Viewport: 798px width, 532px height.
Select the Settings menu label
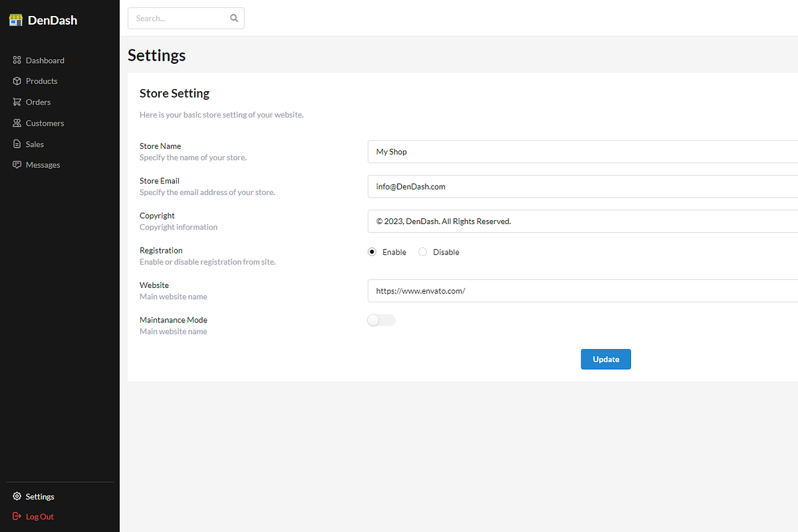(x=40, y=497)
